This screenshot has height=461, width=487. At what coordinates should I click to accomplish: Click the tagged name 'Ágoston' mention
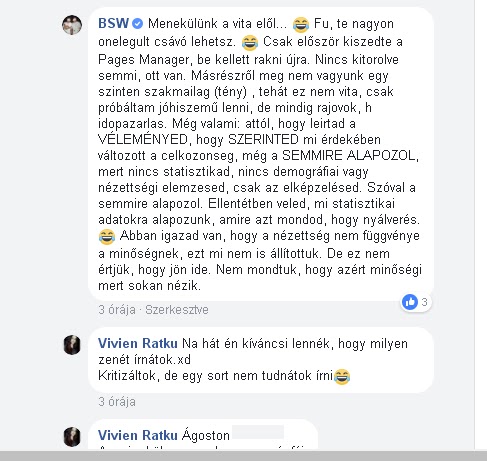point(206,436)
